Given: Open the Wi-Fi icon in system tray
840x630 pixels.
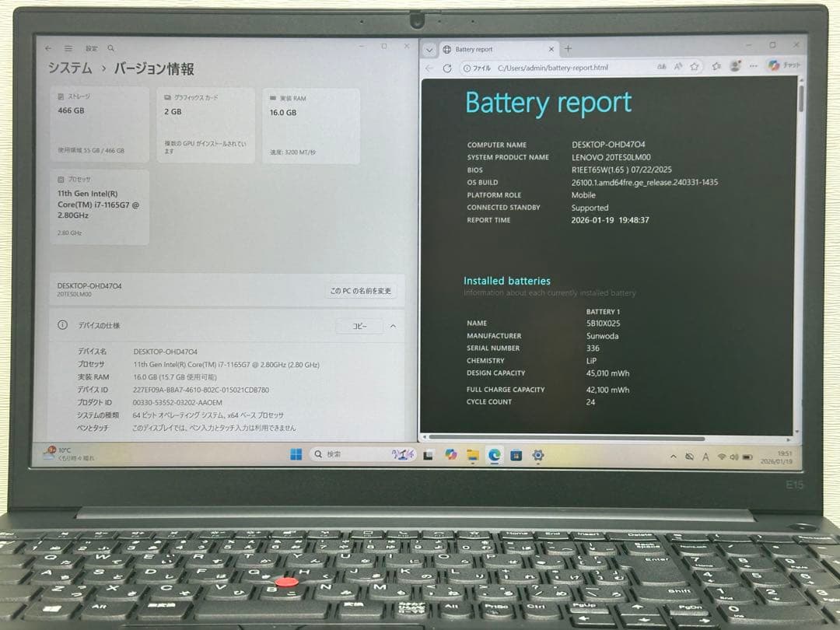Looking at the screenshot, I should (x=723, y=456).
